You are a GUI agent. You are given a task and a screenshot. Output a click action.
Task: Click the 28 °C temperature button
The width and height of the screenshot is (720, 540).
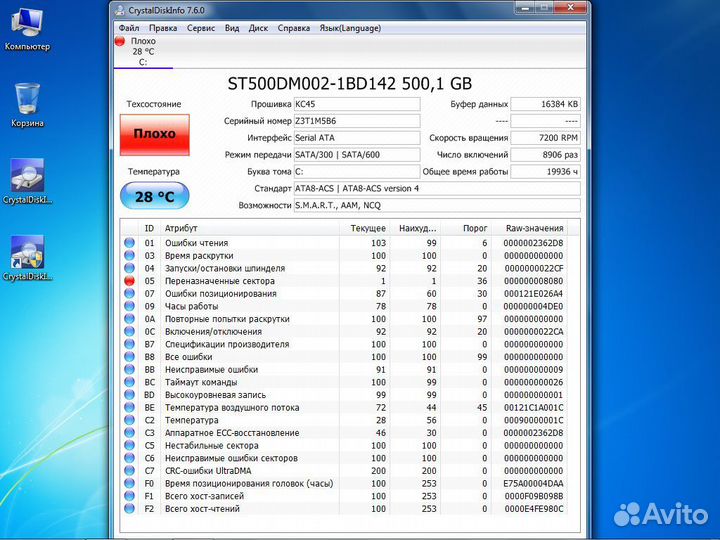(x=155, y=196)
